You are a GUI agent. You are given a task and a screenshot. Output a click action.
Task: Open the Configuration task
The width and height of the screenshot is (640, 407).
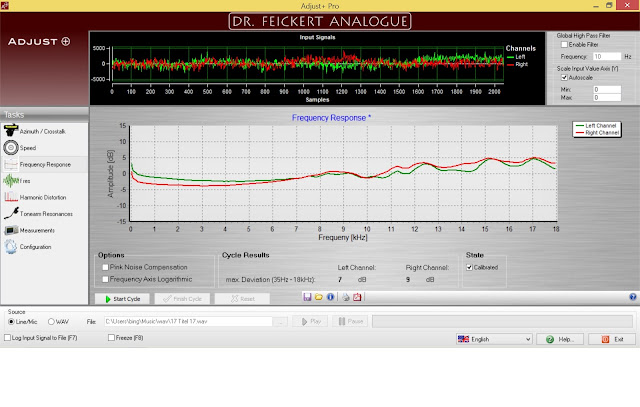click(x=44, y=247)
